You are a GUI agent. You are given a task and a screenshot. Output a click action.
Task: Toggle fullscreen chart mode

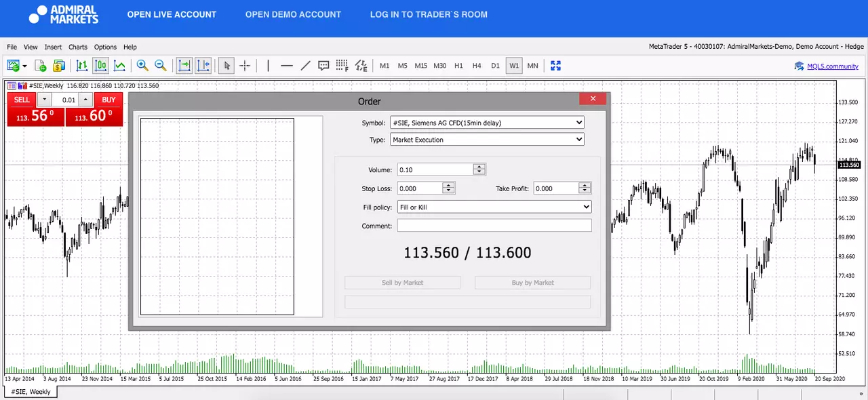[556, 66]
